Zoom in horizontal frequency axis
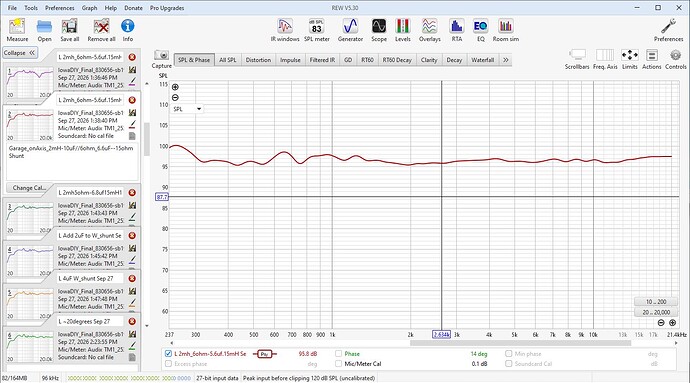Image resolution: width=690 pixels, height=383 pixels. (x=672, y=323)
